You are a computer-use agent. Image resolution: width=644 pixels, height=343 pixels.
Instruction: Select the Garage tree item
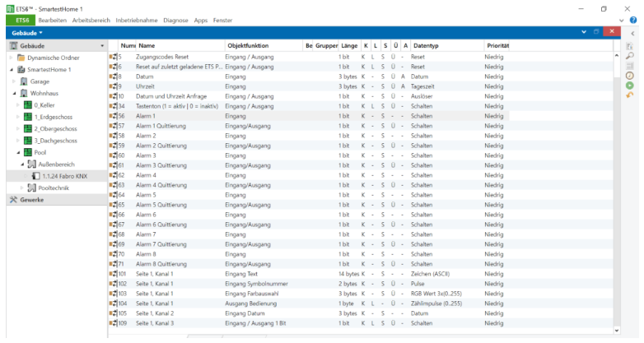click(40, 81)
